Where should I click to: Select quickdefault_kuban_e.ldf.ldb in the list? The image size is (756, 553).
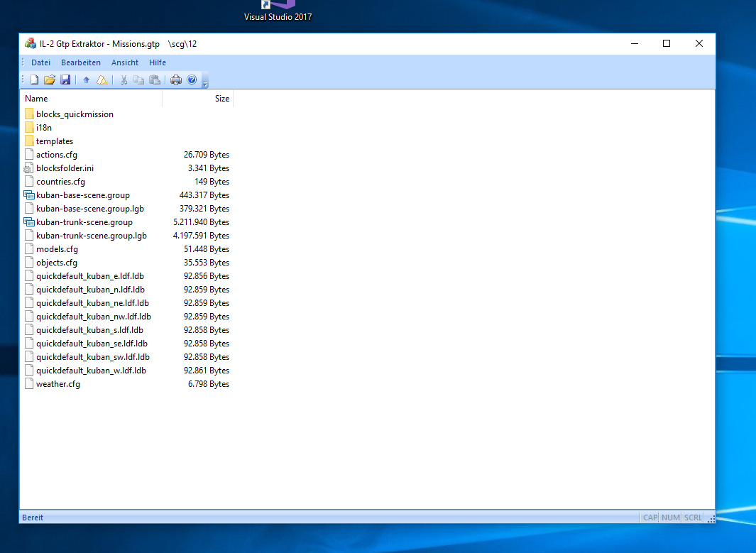90,276
